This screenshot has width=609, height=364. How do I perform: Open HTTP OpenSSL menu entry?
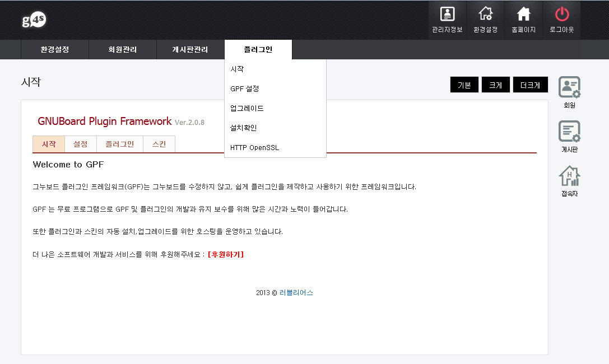point(254,148)
